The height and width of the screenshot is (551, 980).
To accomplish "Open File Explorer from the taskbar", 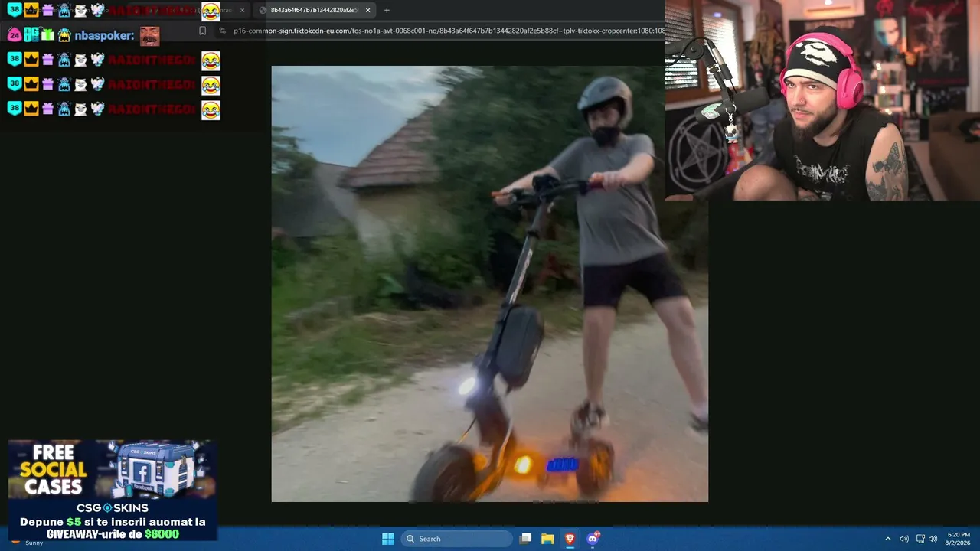I will (547, 539).
